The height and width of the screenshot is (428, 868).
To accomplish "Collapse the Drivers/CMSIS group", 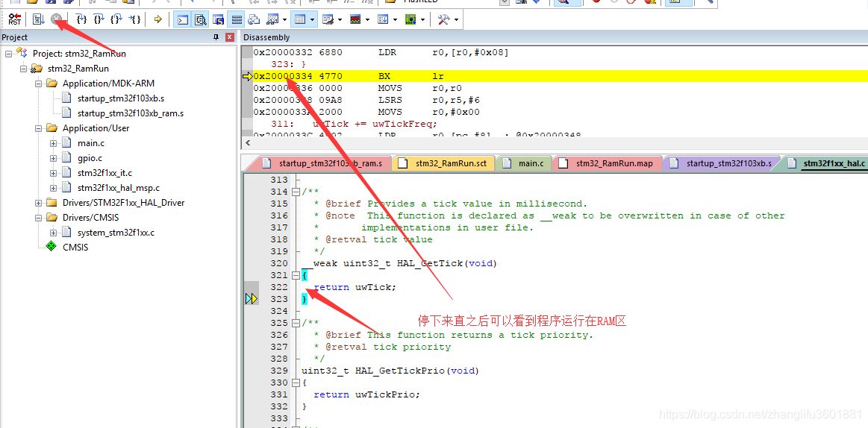I will click(x=38, y=218).
